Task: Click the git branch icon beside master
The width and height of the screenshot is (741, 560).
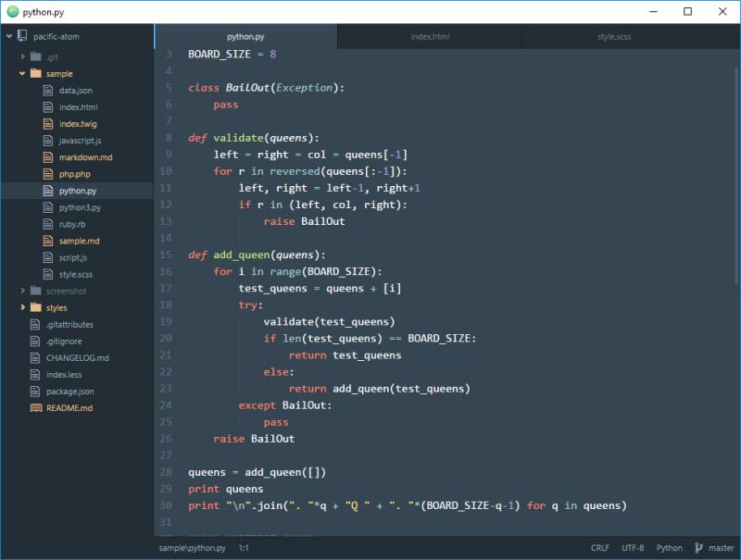Action: (701, 547)
